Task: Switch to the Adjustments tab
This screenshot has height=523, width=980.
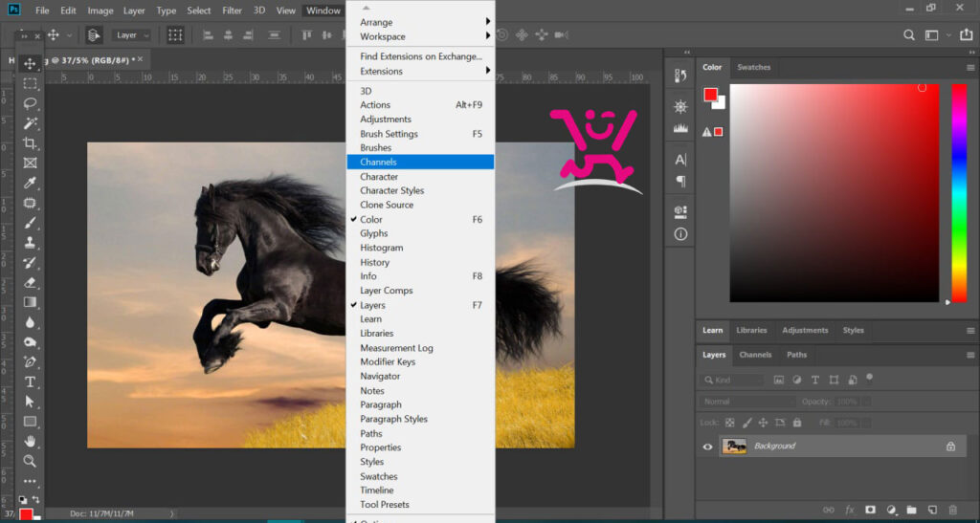Action: (804, 330)
